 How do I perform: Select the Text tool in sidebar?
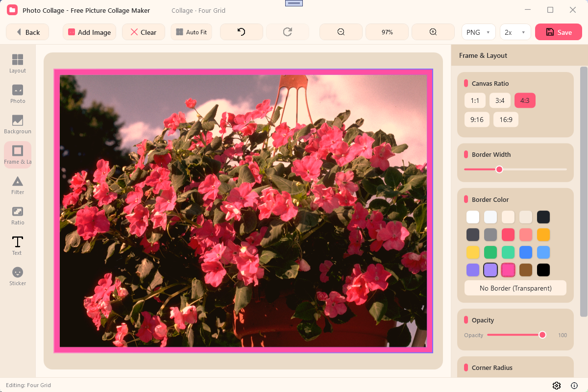[x=18, y=246]
